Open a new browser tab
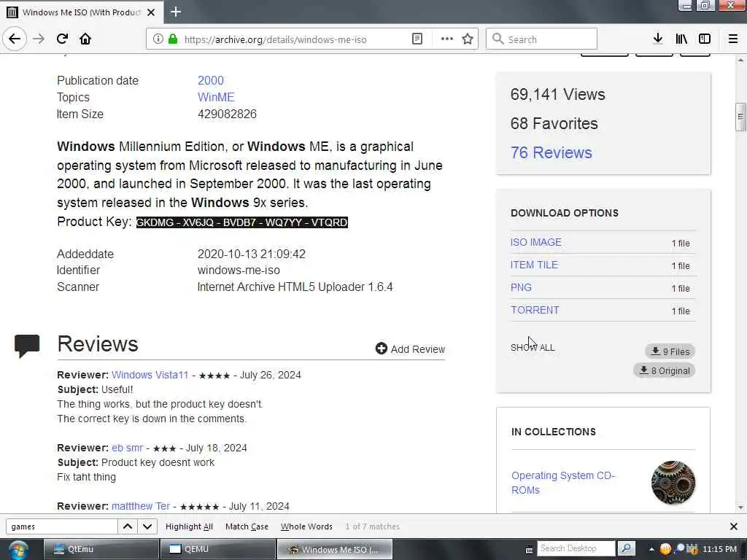747x560 pixels. pyautogui.click(x=176, y=12)
